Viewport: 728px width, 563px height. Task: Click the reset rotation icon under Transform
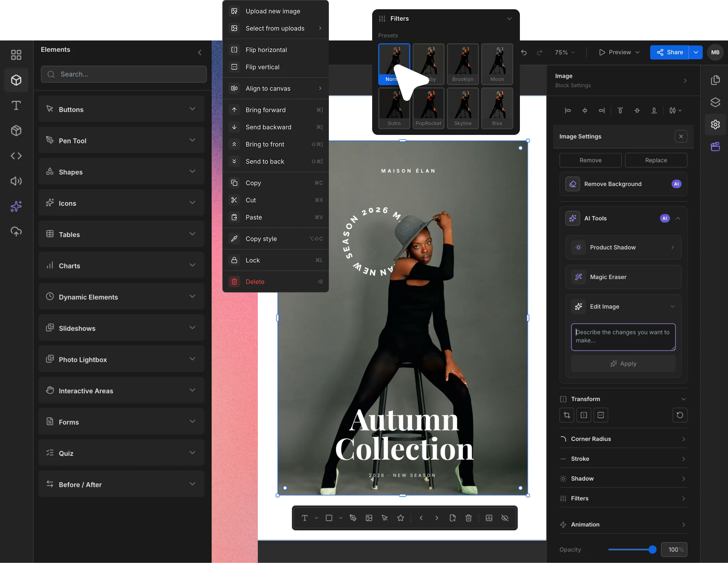point(680,415)
